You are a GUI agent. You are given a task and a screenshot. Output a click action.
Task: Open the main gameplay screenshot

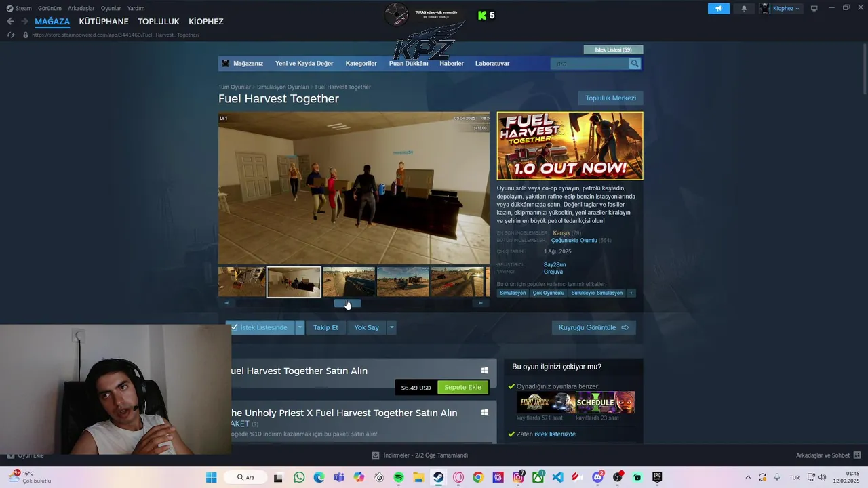[353, 188]
